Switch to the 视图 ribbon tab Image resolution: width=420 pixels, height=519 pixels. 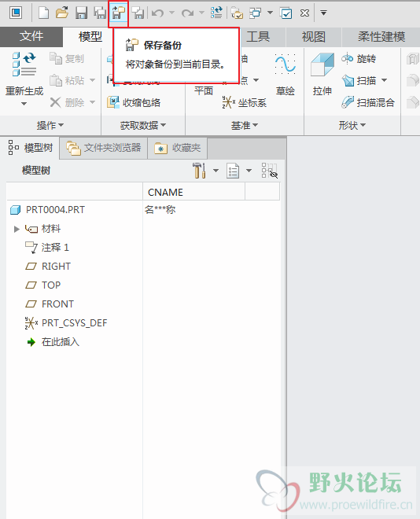pos(314,37)
